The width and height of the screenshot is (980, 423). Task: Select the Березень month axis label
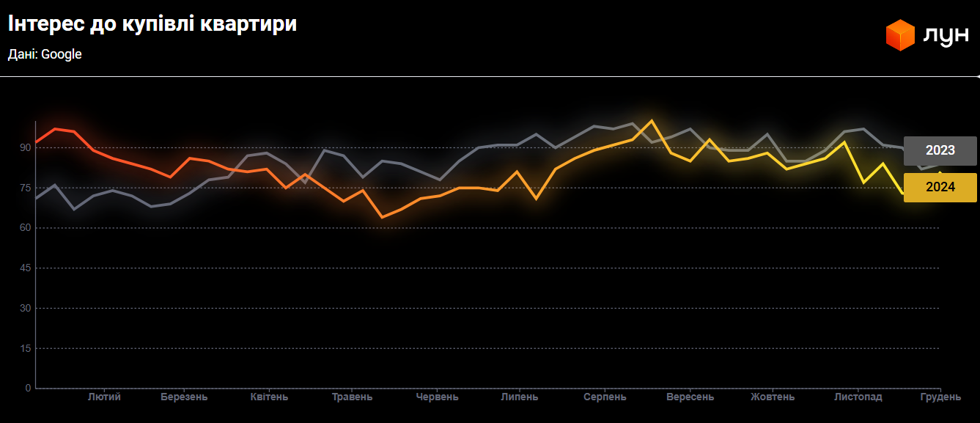coord(184,397)
